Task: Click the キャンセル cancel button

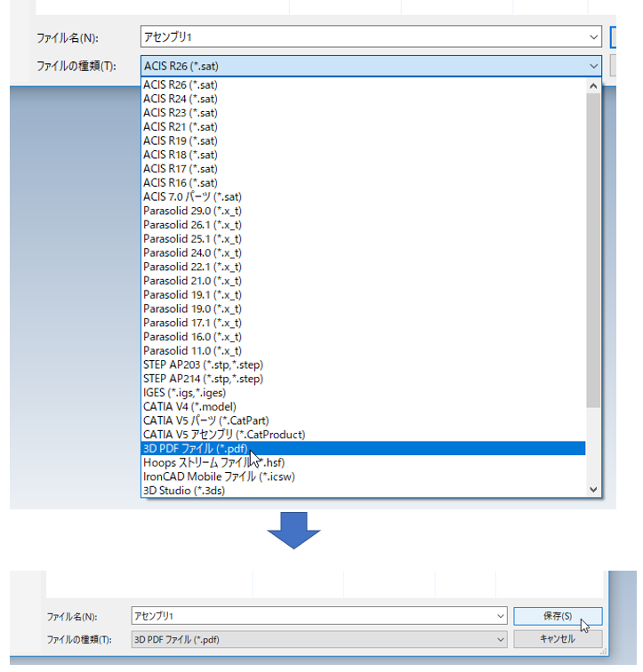Action: click(558, 639)
